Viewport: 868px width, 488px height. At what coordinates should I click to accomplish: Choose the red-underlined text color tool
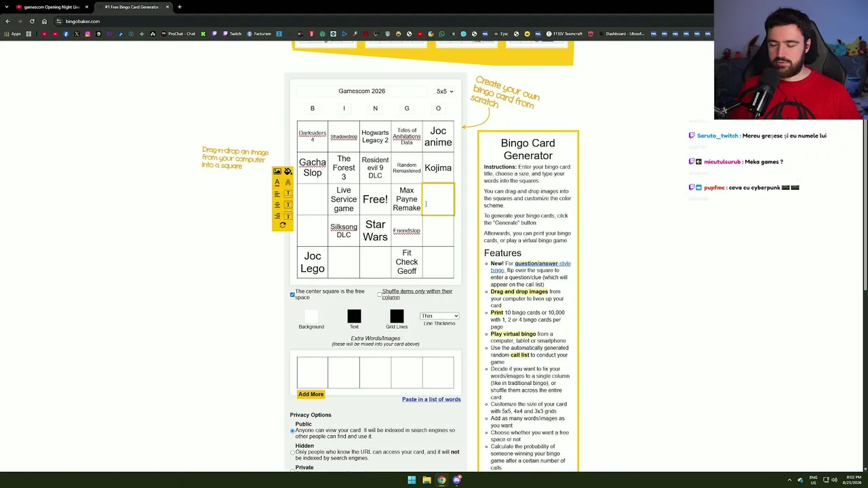point(277,182)
